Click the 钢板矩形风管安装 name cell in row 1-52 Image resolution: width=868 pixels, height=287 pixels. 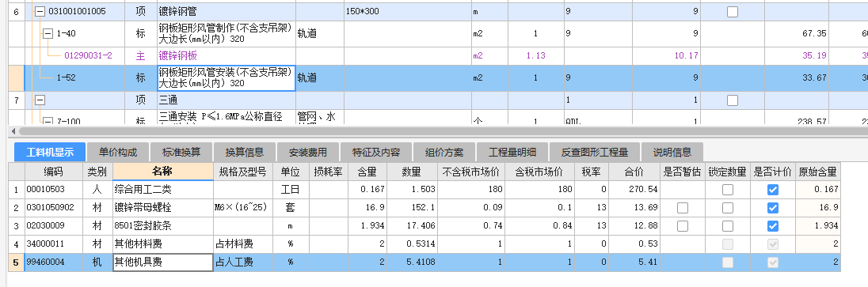coord(227,78)
